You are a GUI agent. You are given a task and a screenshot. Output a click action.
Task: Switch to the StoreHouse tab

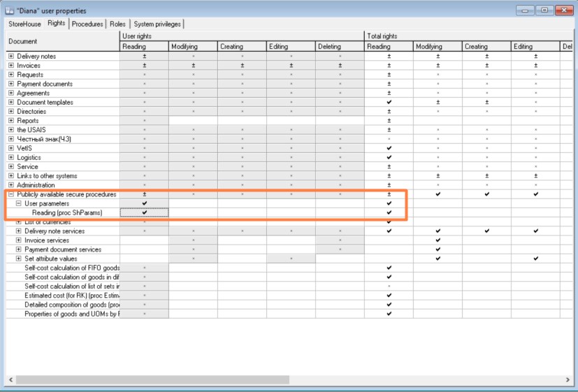pos(25,24)
